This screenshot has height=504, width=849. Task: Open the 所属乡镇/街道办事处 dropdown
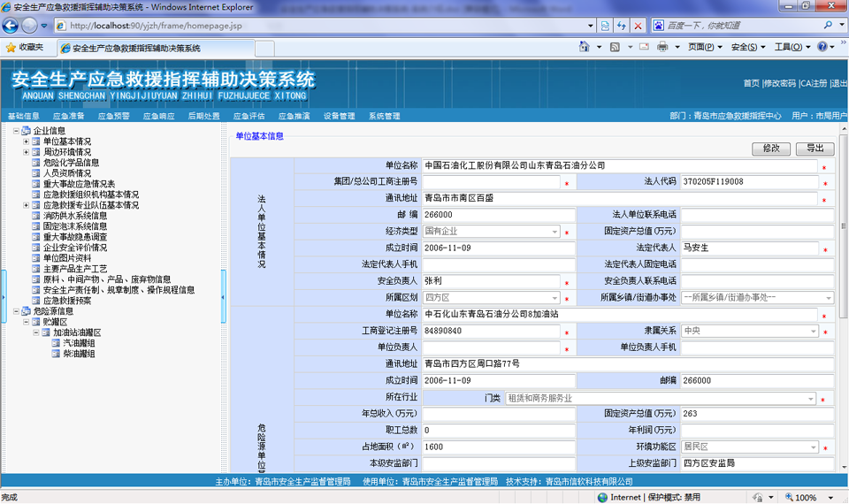point(828,298)
